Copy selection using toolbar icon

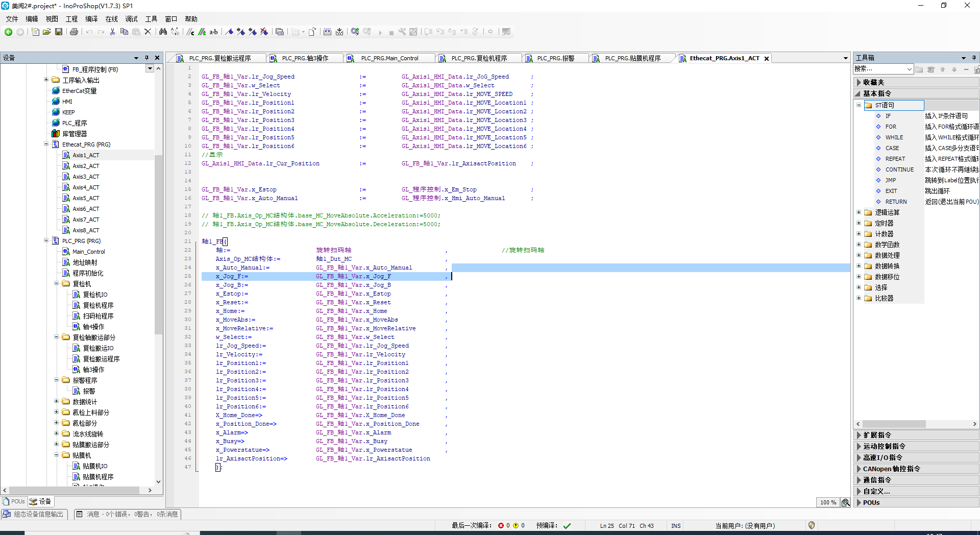(x=124, y=32)
